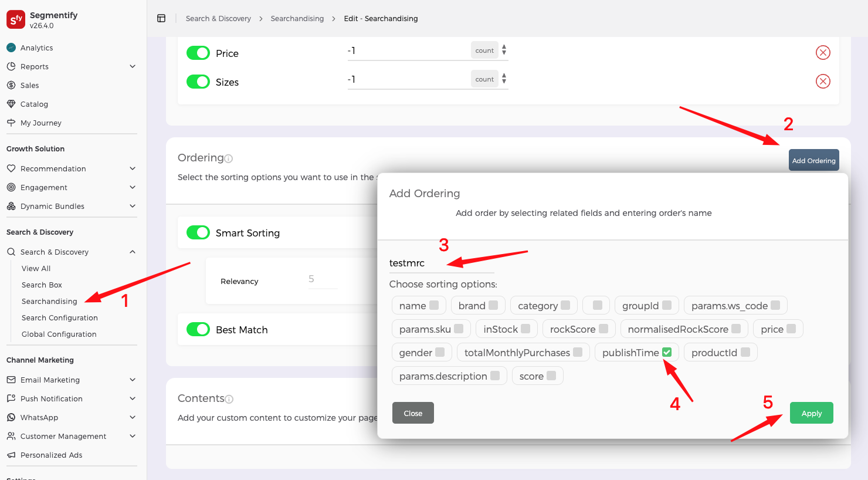
Task: Check the rockScore sorting checkbox
Action: tap(603, 329)
